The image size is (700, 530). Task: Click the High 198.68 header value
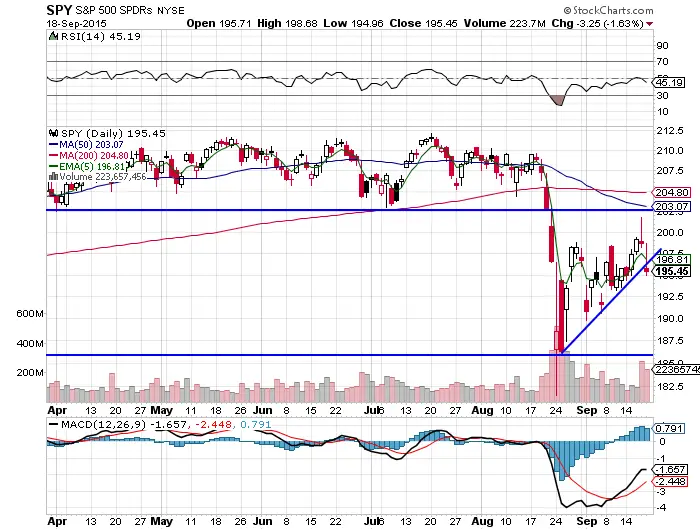tap(287, 23)
